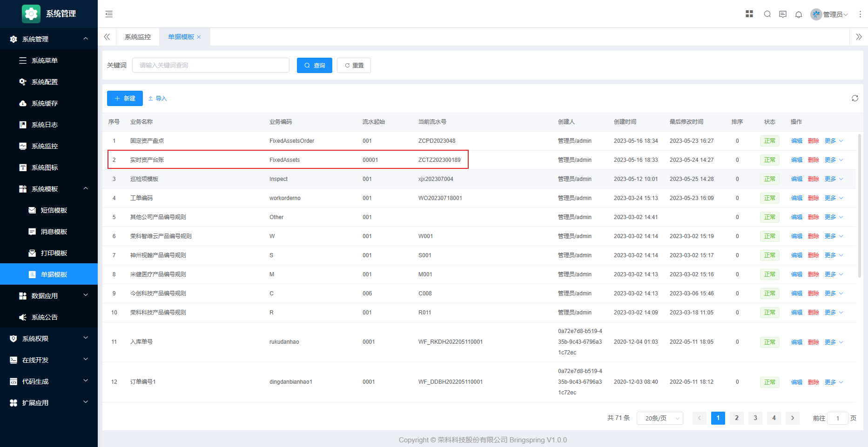Focus the 关键词 search input field

coord(210,65)
